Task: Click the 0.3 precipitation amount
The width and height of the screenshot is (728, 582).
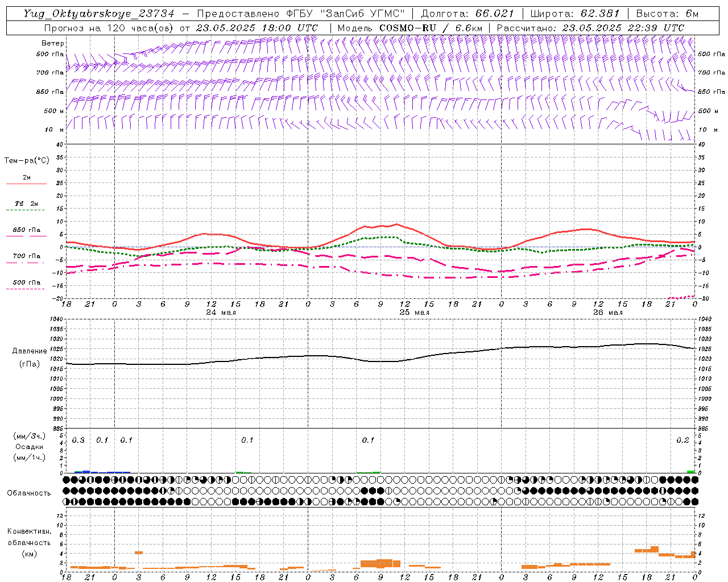Action: [x=78, y=440]
